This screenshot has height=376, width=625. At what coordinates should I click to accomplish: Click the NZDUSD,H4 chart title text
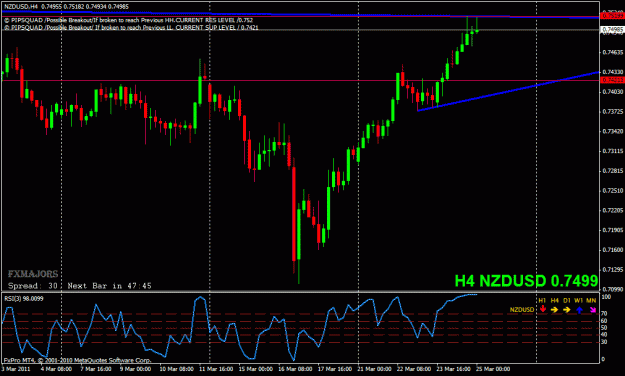[x=66, y=6]
